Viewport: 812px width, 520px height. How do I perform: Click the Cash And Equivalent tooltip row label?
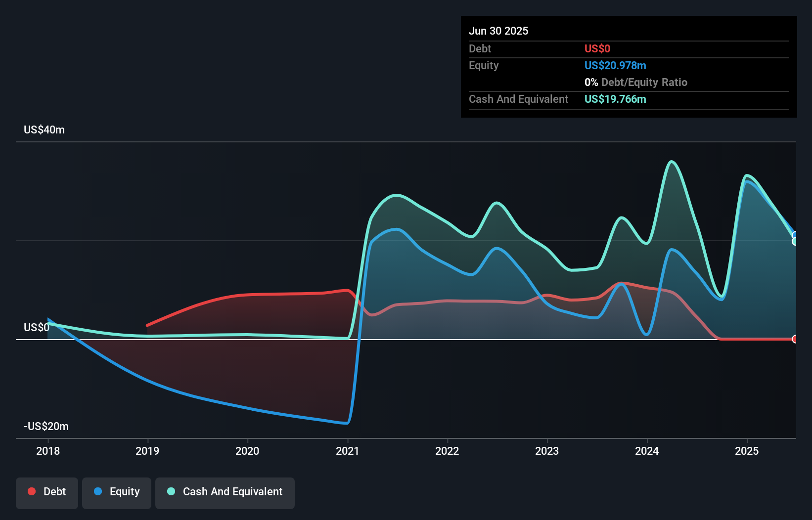[x=518, y=99]
